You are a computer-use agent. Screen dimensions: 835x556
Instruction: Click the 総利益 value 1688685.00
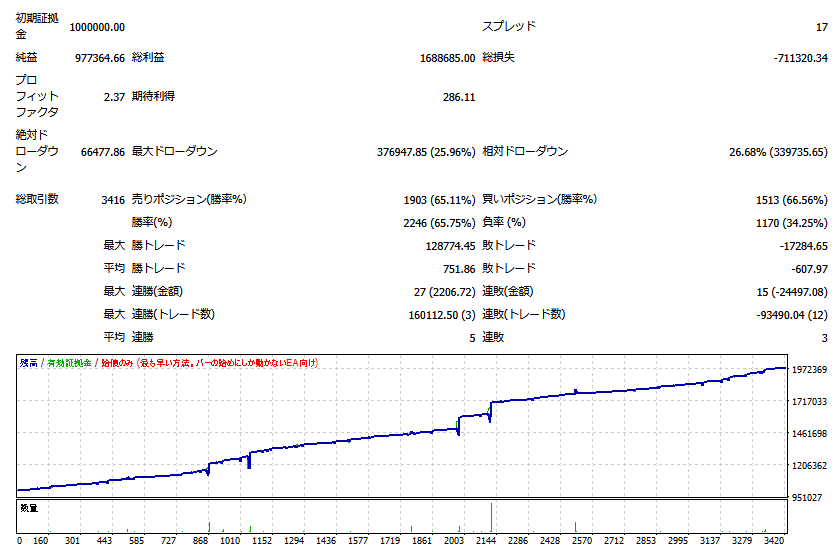(447, 58)
